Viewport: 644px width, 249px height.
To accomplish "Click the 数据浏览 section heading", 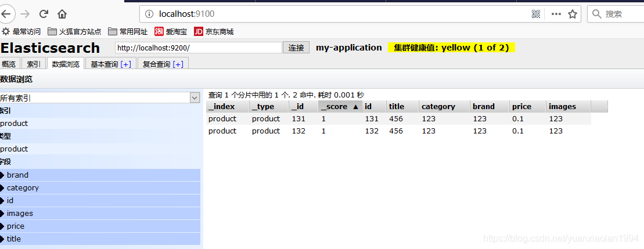I will tap(16, 79).
